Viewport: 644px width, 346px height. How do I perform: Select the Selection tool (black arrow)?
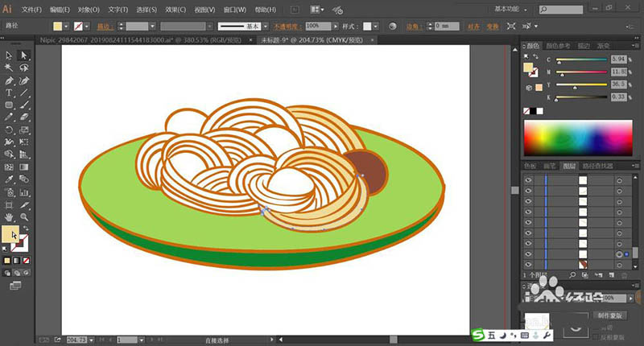click(9, 55)
